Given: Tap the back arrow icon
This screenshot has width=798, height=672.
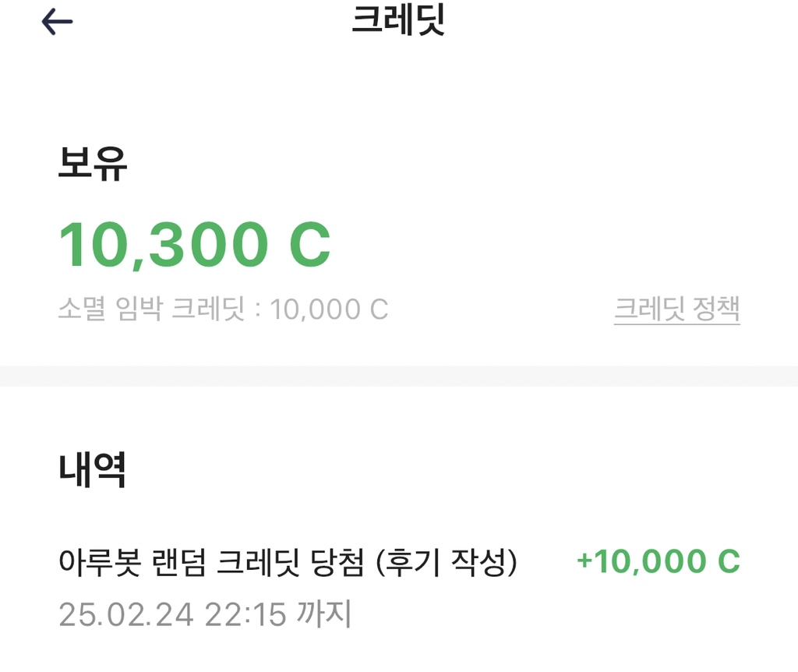Looking at the screenshot, I should (57, 22).
